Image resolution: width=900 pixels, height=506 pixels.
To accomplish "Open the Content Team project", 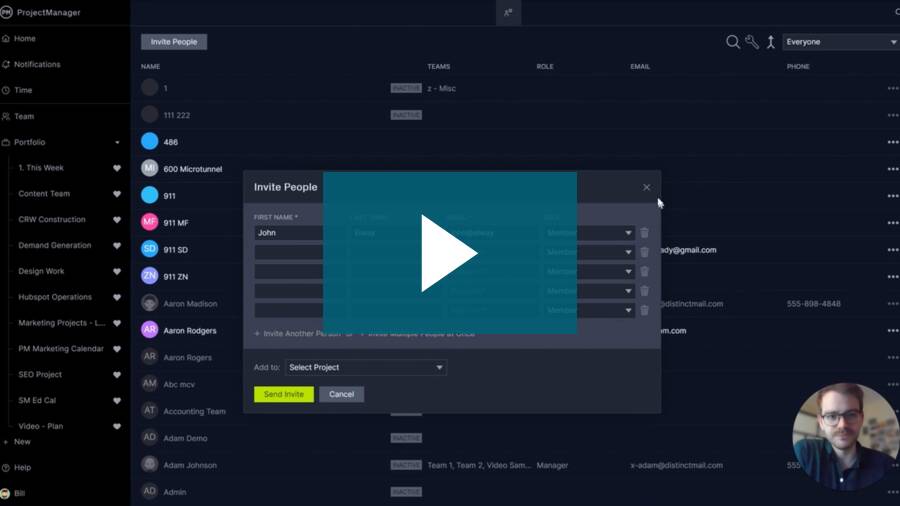I will [44, 194].
